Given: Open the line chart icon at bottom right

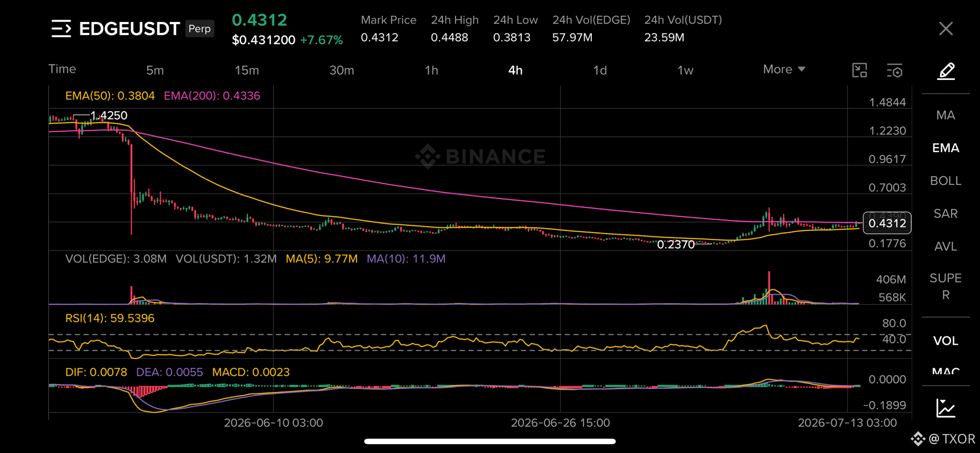Looking at the screenshot, I should (x=946, y=408).
